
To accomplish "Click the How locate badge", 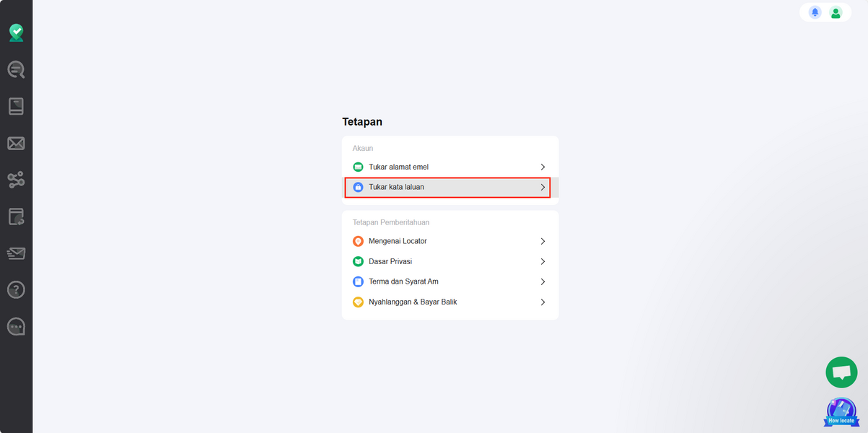I will [841, 412].
